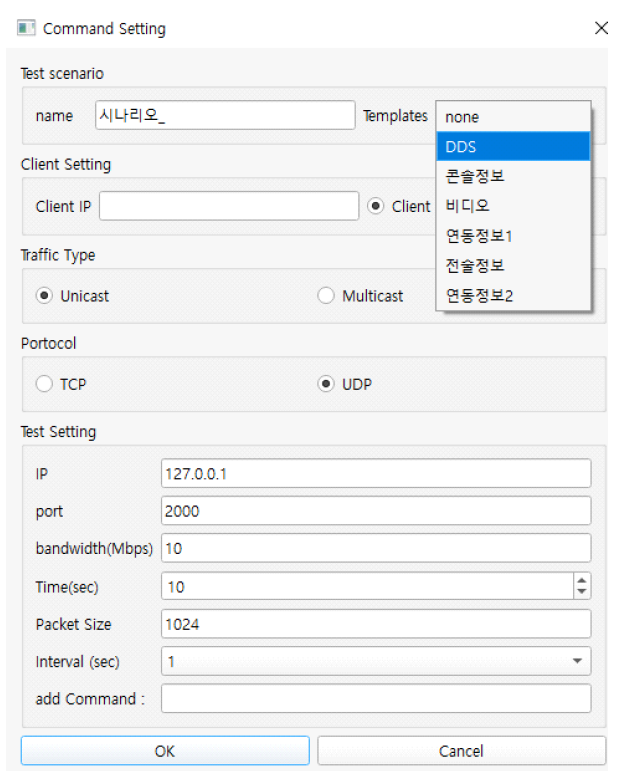Increase Time(sec) with the up arrow
This screenshot has height=780, width=618.
point(582,580)
